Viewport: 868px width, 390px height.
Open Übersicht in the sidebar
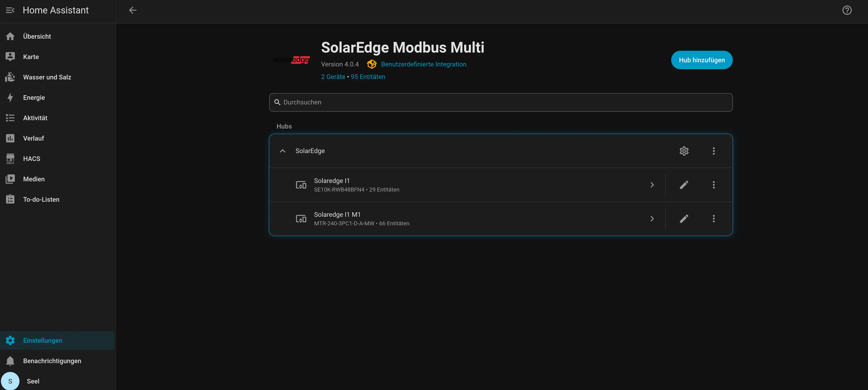click(57, 36)
